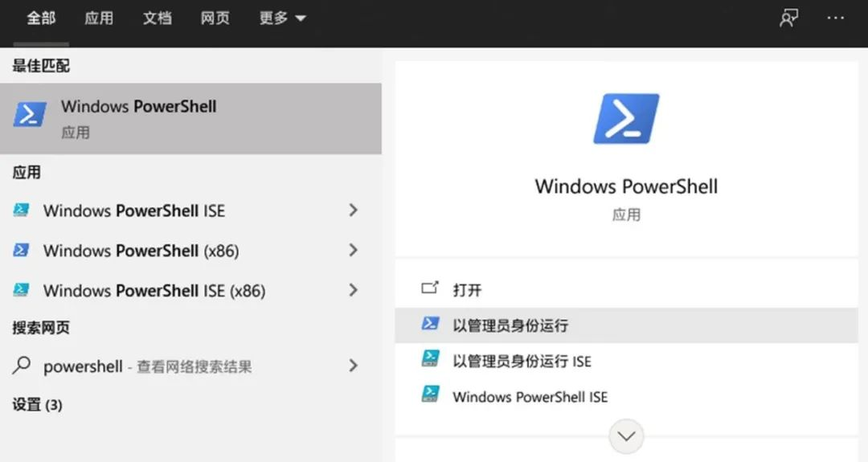This screenshot has height=462, width=868.
Task: Switch to the 文档 tab
Action: (157, 18)
